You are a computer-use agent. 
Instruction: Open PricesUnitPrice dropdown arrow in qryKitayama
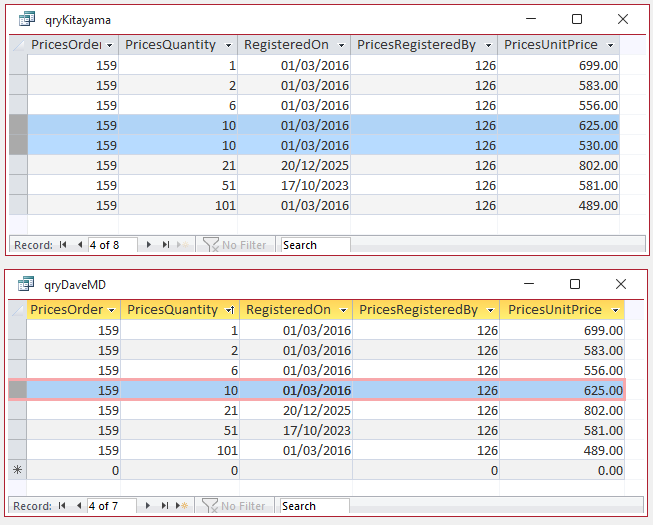(610, 45)
